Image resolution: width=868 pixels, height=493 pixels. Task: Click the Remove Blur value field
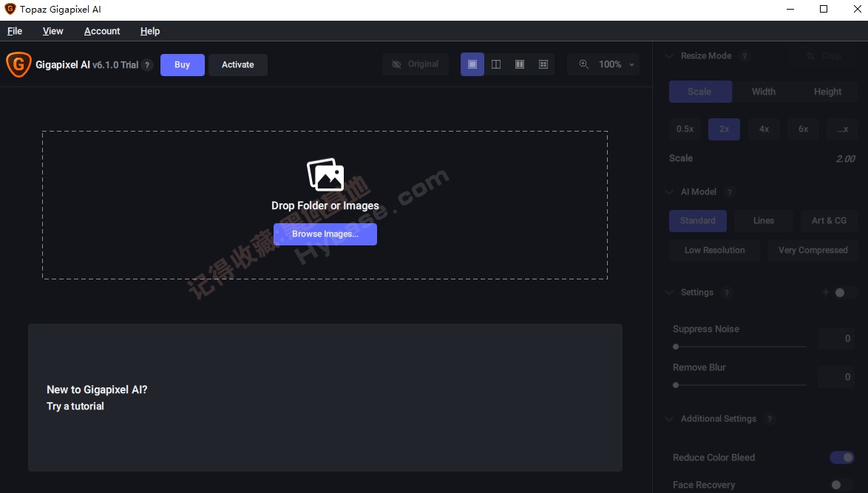pyautogui.click(x=836, y=377)
